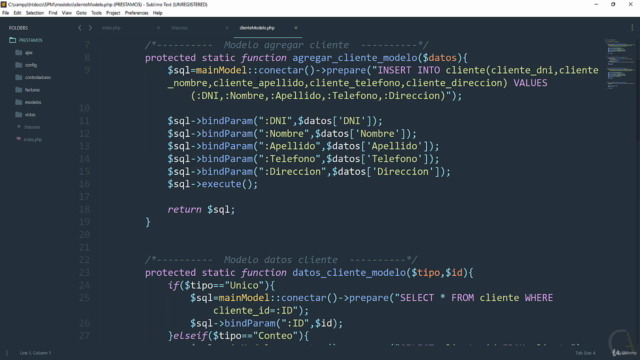Expand the config folder
Image resolution: width=640 pixels, height=360 pixels.
click(x=31, y=65)
